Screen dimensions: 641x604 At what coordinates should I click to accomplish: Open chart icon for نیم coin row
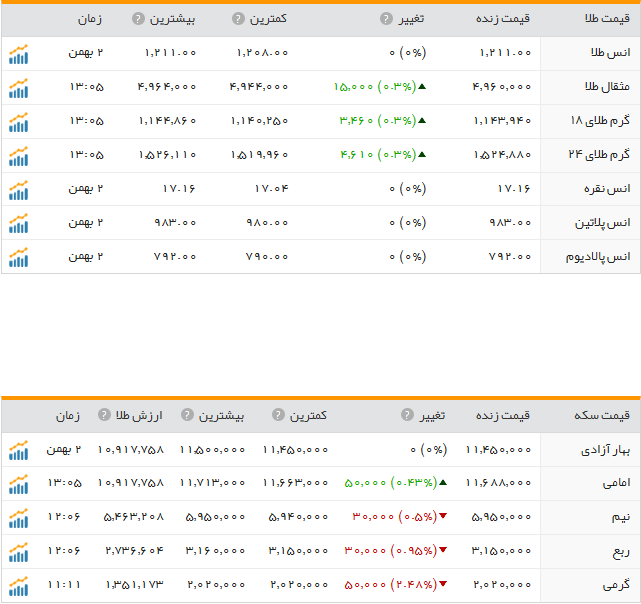[18, 519]
